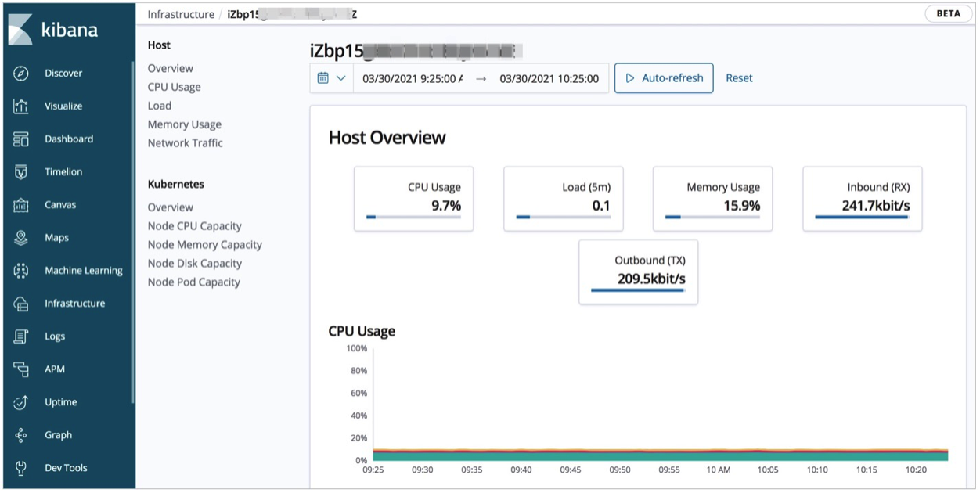Switch to Network Traffic view

[185, 142]
